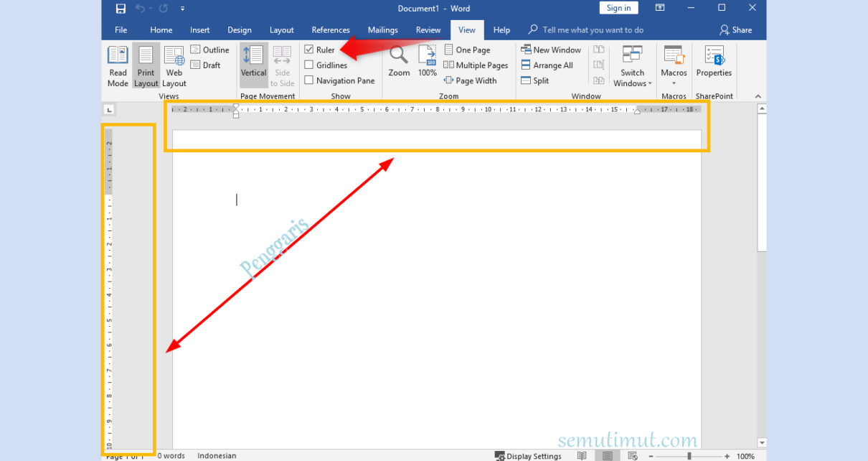Click the Ribbon Display Options icon

point(660,8)
